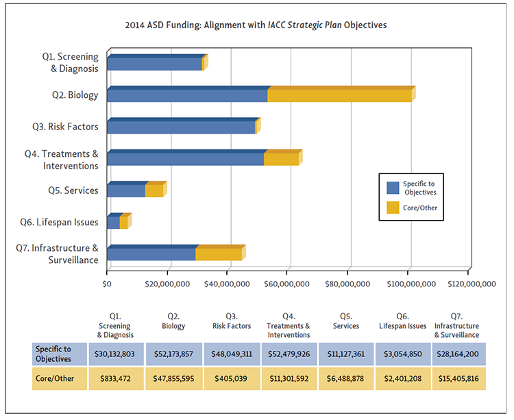This screenshot has height=420, width=514.
Task: Click the chart title about ASD Funding
Action: click(256, 25)
